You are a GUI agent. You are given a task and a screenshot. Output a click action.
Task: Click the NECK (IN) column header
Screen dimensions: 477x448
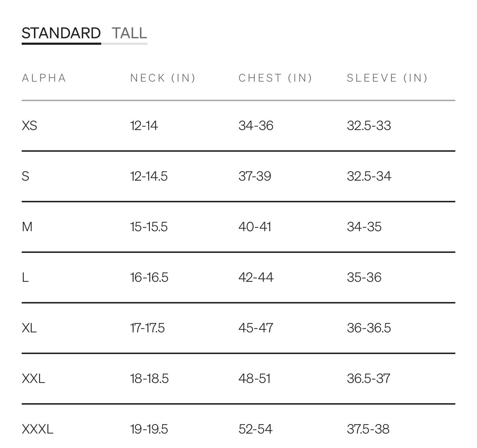coord(163,78)
